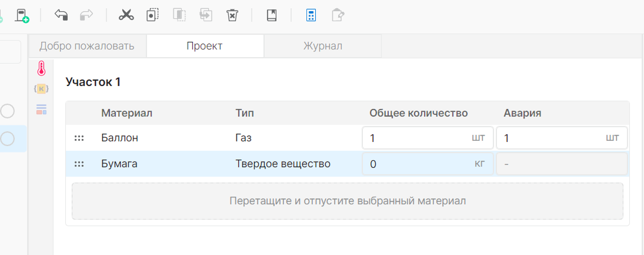The width and height of the screenshot is (644, 255).
Task: Select the Баллон material cell
Action: click(119, 138)
